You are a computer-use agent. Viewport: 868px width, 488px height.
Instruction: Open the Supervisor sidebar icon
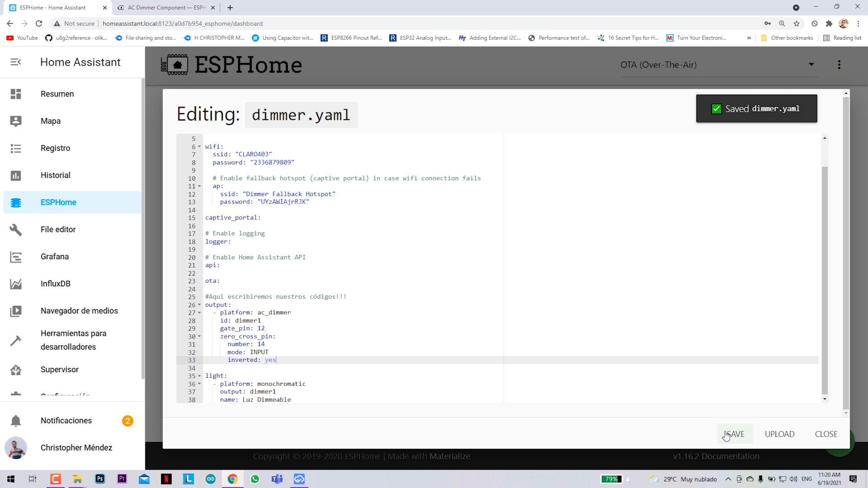click(x=16, y=370)
